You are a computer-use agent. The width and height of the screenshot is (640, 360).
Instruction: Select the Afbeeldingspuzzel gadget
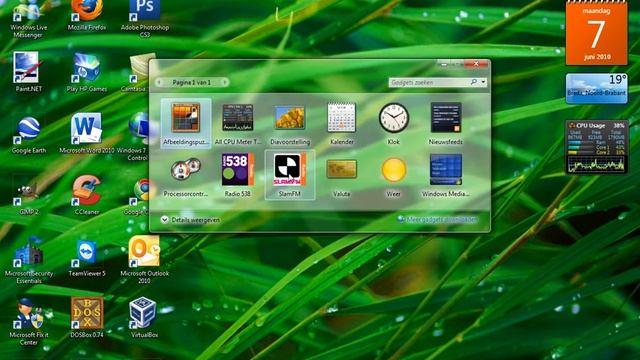pyautogui.click(x=186, y=123)
